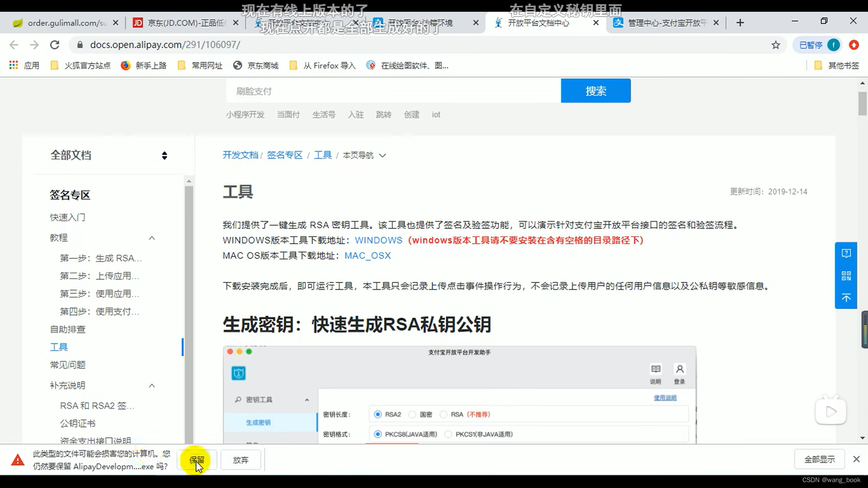Click 使用说明 link in tool screenshot
Viewport: 868px width, 488px height.
click(665, 398)
